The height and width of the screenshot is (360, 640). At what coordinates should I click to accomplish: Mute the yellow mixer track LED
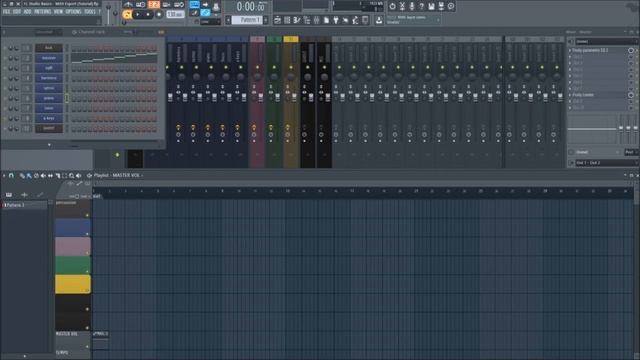pyautogui.click(x=291, y=67)
